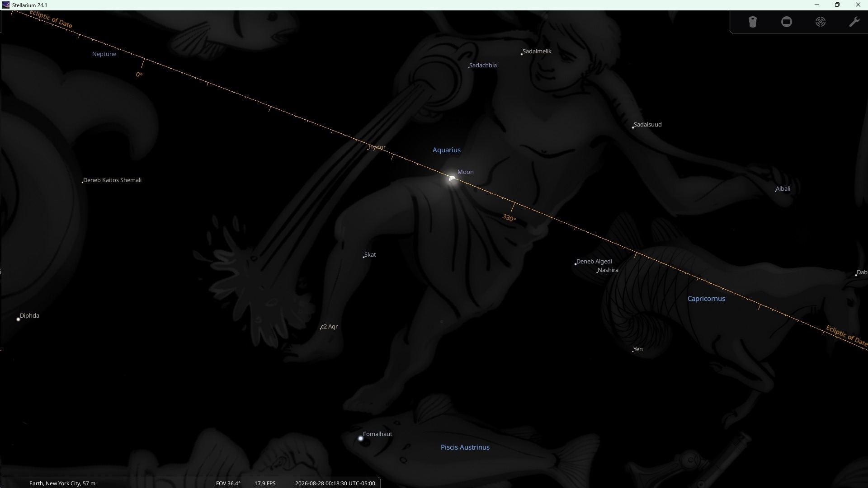This screenshot has height=488, width=868.
Task: Click the Piscis Austrinus constellation name
Action: [465, 447]
